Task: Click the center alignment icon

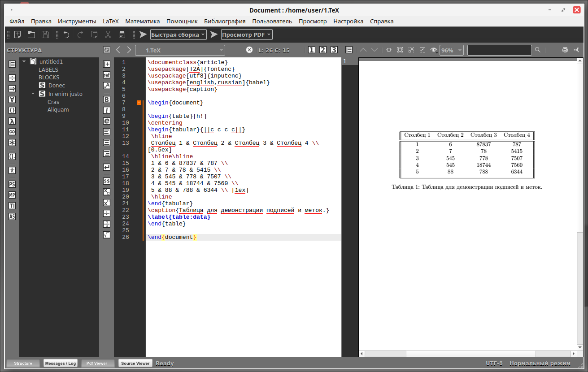Action: point(107,143)
